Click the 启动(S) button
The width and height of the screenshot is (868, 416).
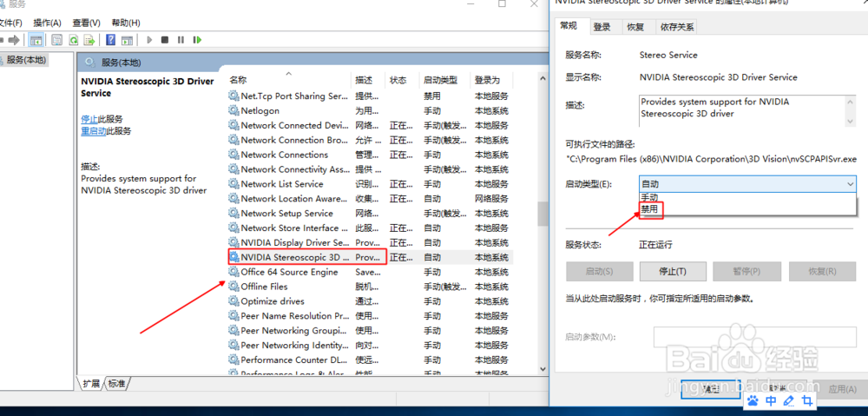click(600, 272)
